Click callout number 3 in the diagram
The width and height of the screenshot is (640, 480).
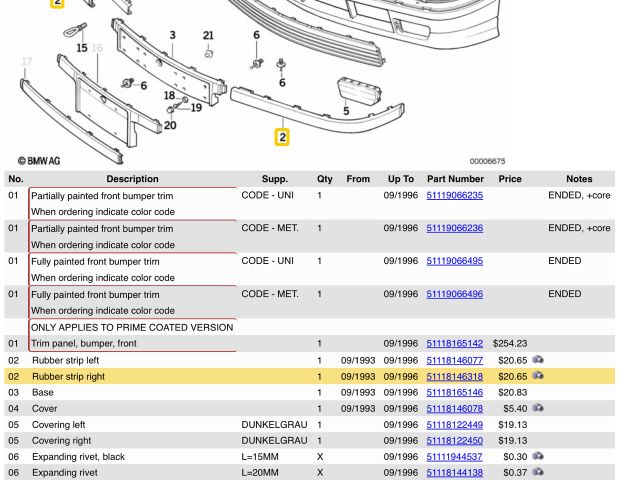click(172, 36)
